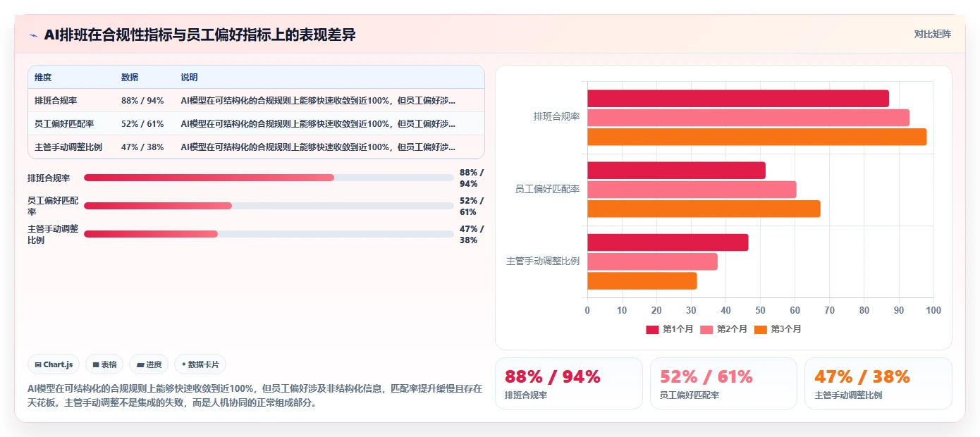The image size is (980, 437).
Task: Click the 第1个月 red bar for 排班合规率
Action: pos(738,99)
